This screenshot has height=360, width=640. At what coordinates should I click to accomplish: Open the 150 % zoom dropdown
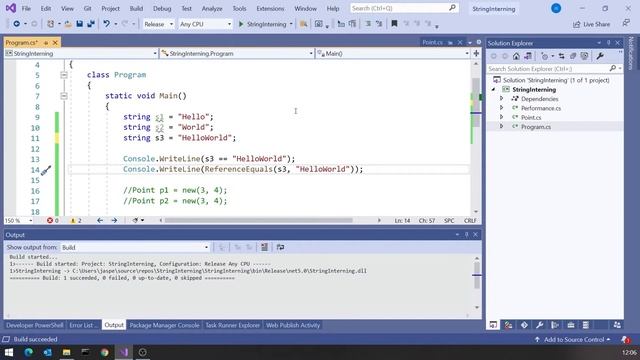18,220
